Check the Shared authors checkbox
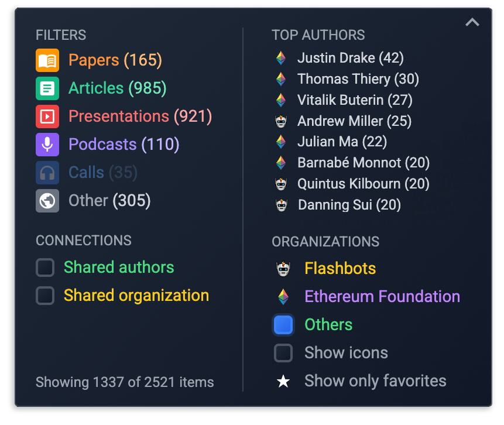Viewport: 504px width, 425px height. point(45,268)
